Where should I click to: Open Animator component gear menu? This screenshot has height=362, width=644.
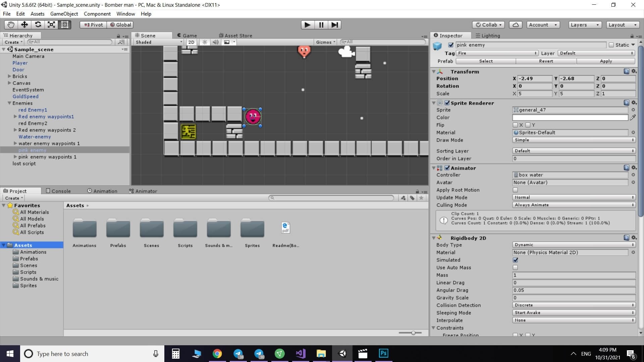[x=634, y=168]
